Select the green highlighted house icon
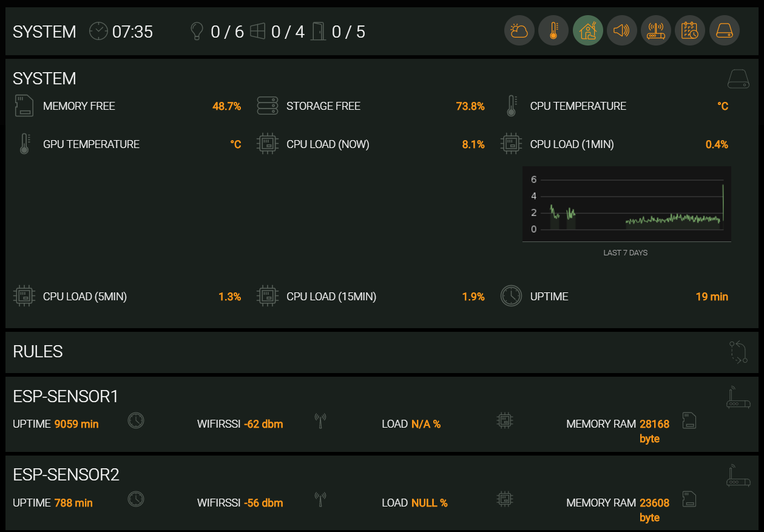Viewport: 764px width, 532px height. click(x=588, y=31)
